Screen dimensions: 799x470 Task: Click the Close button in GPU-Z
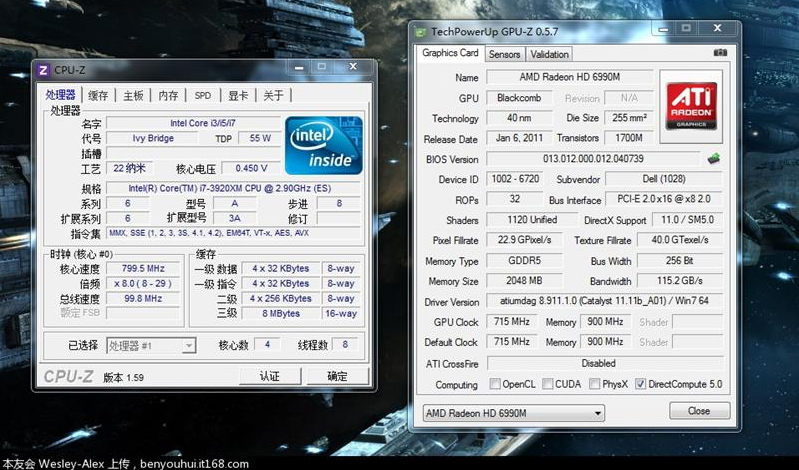[x=699, y=411]
